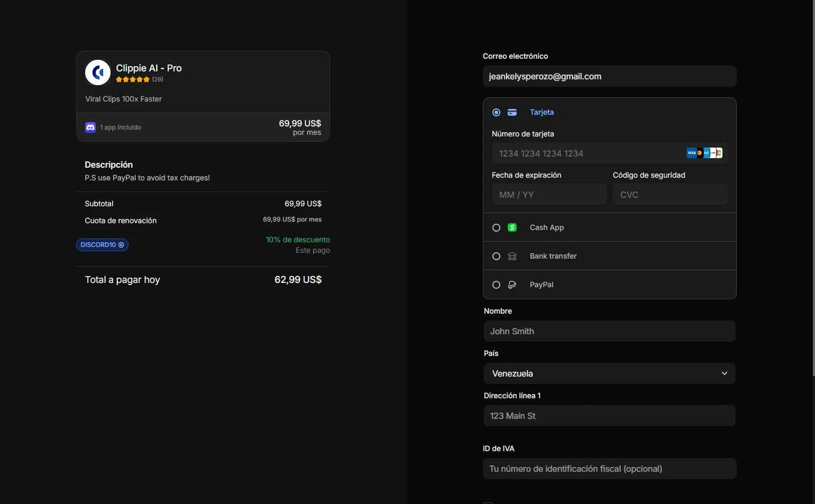Select the PayPal radio button
Screen dimensions: 815x504
pyautogui.click(x=496, y=285)
